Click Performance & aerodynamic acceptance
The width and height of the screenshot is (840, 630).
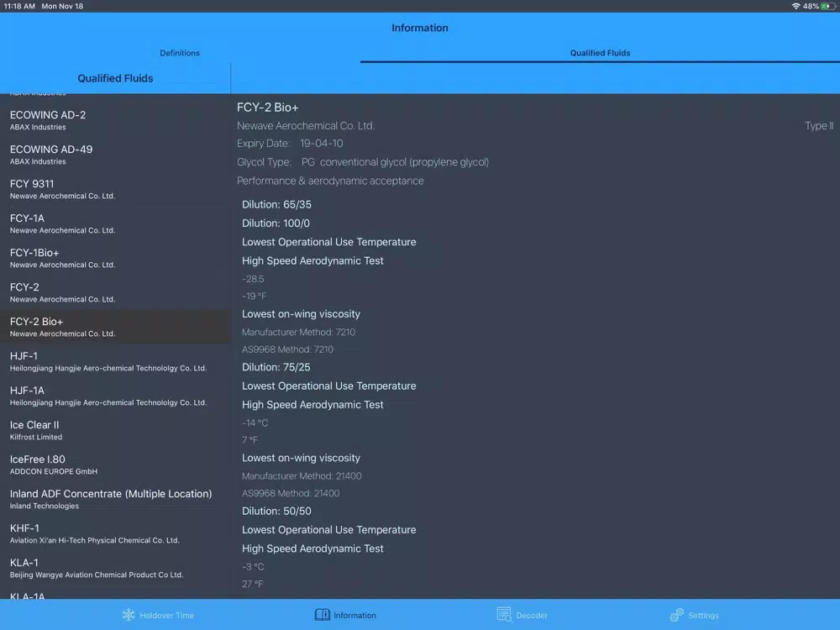coord(330,181)
